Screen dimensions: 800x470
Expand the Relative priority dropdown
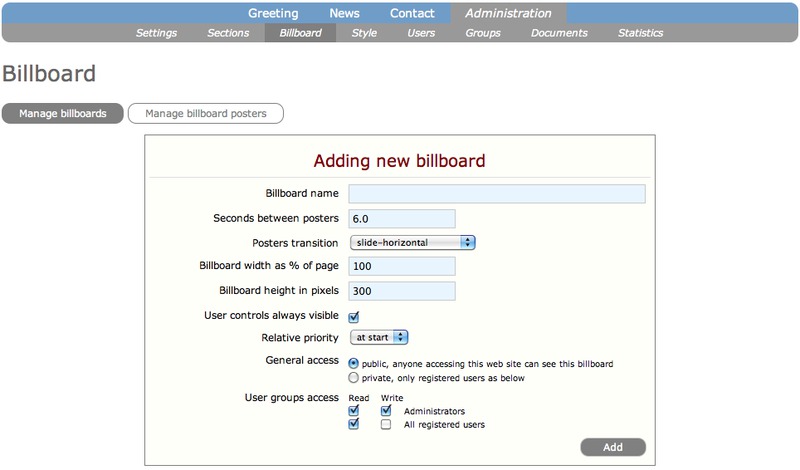378,338
